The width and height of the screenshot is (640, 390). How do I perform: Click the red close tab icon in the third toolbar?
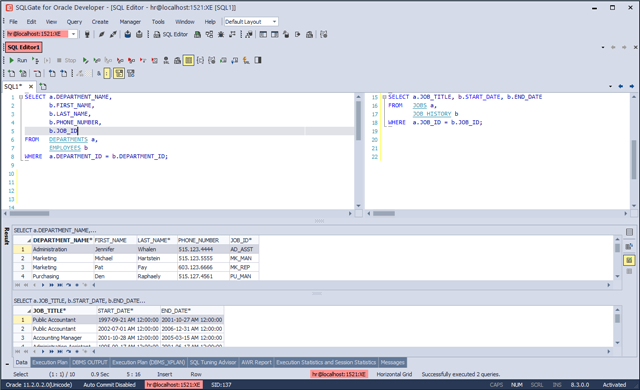pyautogui.click(x=38, y=73)
